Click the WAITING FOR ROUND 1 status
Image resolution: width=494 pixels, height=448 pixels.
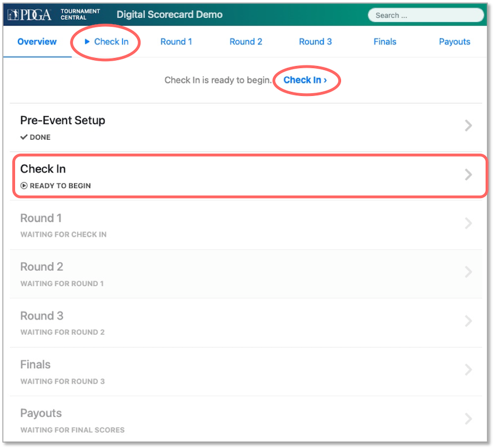(62, 284)
